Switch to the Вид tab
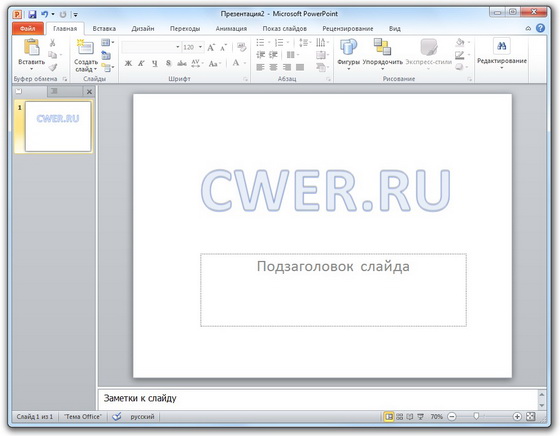Image resolution: width=560 pixels, height=436 pixels. click(395, 29)
